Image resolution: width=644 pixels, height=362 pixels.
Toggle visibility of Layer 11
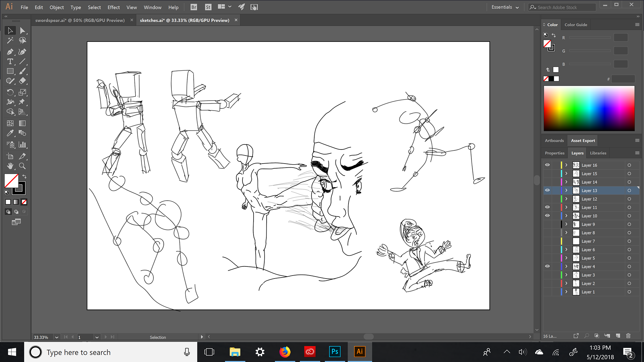pos(547,207)
